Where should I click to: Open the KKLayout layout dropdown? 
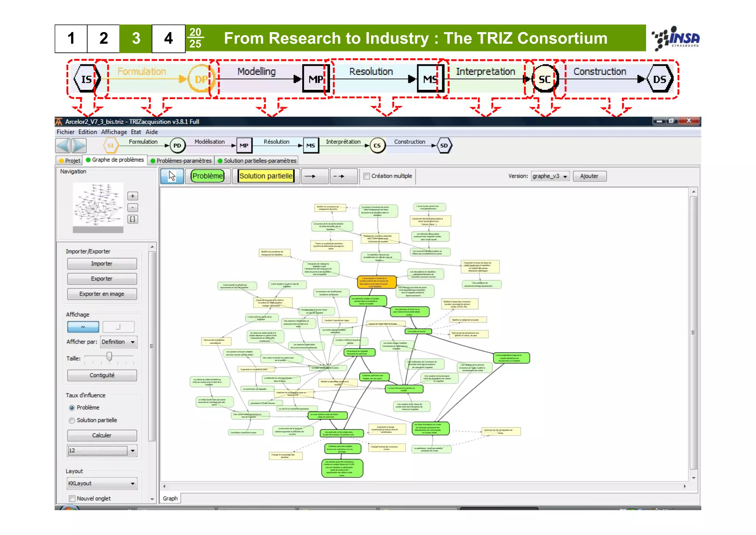102,483
